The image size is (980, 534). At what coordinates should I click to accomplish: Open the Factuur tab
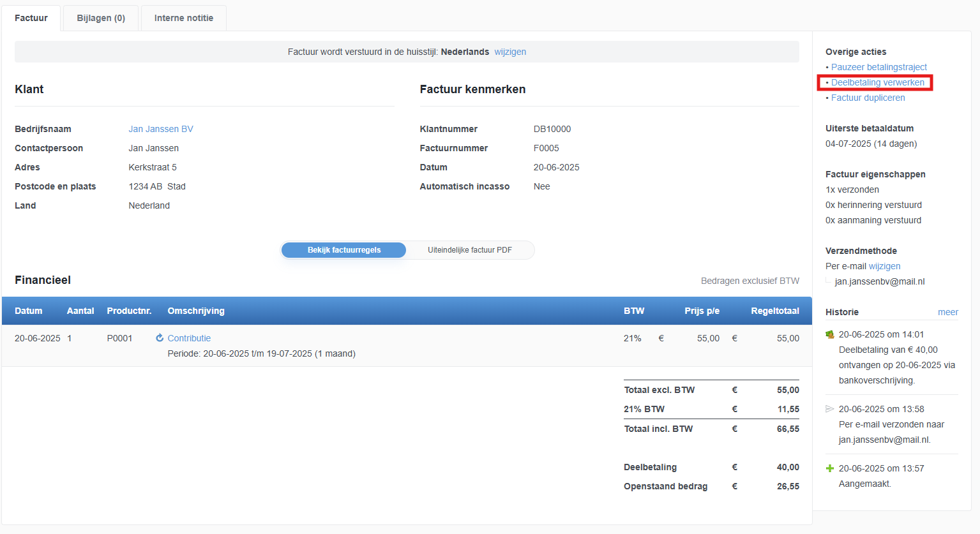click(x=31, y=18)
